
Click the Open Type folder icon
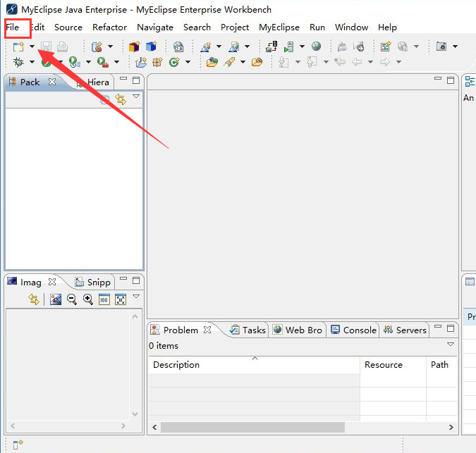click(212, 62)
